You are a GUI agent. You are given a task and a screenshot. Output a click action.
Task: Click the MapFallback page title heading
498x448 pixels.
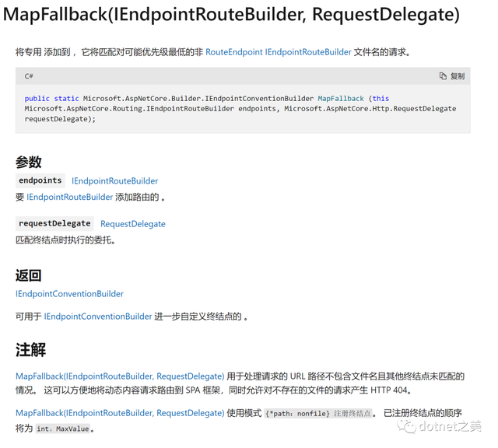(231, 15)
